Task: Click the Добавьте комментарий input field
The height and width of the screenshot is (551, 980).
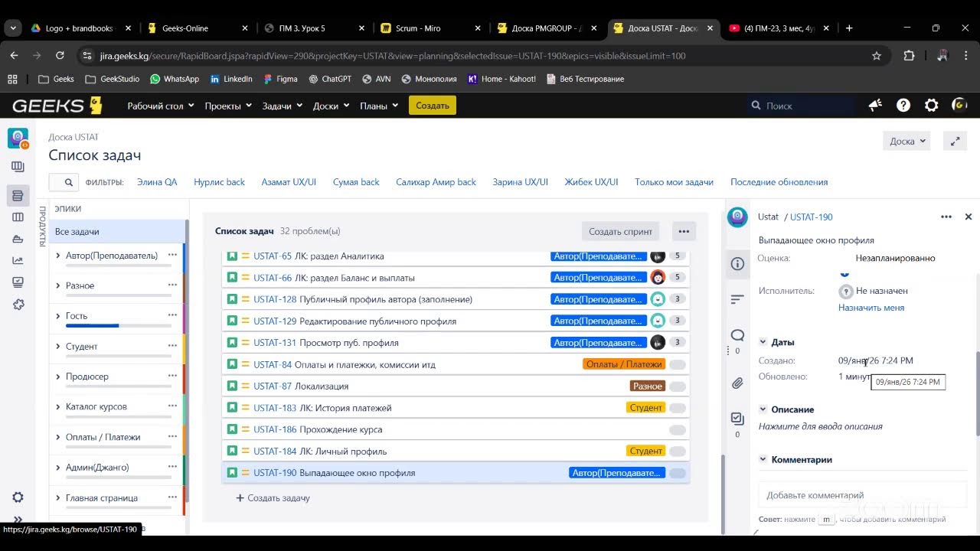Action: click(863, 495)
